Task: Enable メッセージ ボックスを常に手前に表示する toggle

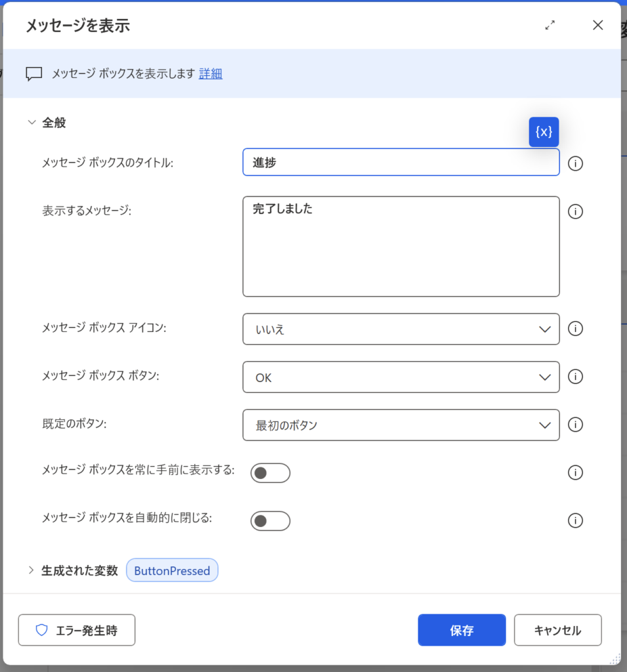Action: pyautogui.click(x=270, y=472)
